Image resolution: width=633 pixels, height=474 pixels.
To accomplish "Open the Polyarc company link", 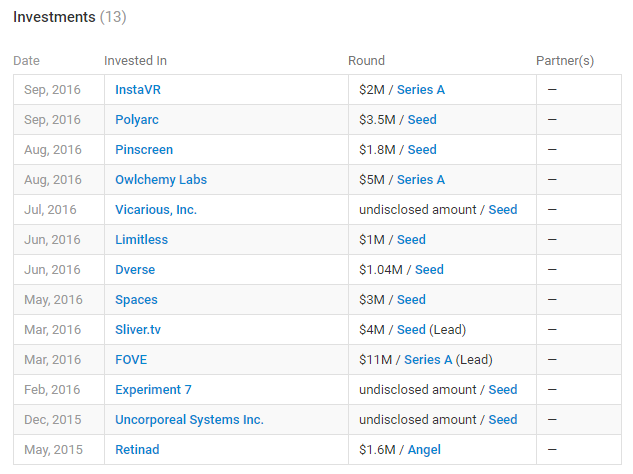I will 137,120.
